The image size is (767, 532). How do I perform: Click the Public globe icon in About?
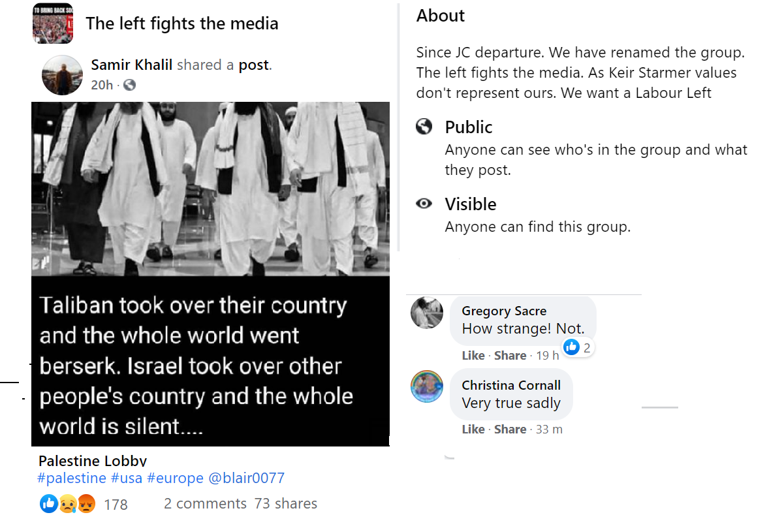coord(424,127)
